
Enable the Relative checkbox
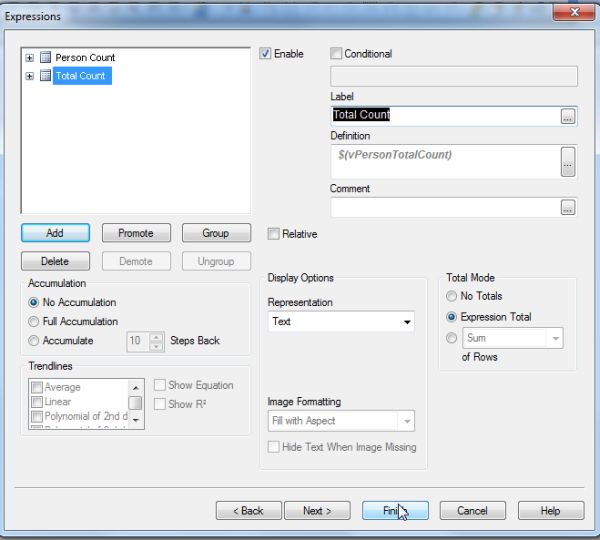pyautogui.click(x=273, y=234)
